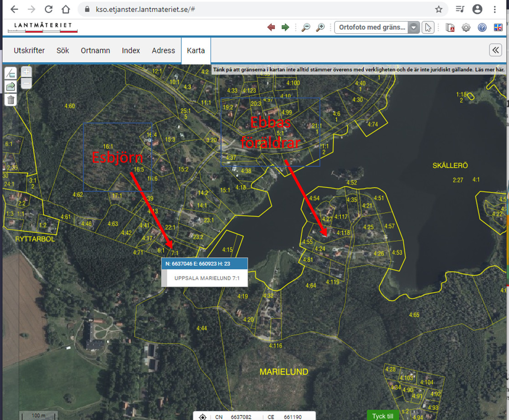The height and width of the screenshot is (420, 509).
Task: Open the Ortofoto med gräns map-type dropdown
Action: click(x=413, y=27)
